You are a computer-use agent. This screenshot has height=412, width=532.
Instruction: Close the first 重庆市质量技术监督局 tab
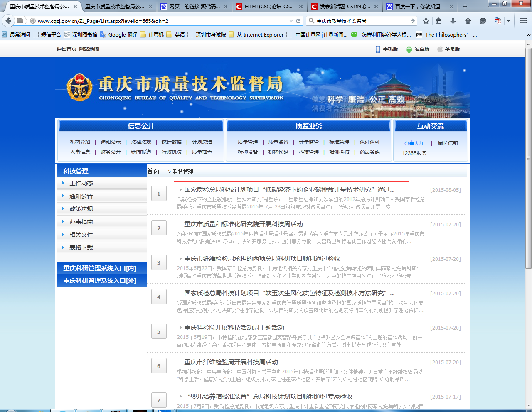[x=75, y=7]
